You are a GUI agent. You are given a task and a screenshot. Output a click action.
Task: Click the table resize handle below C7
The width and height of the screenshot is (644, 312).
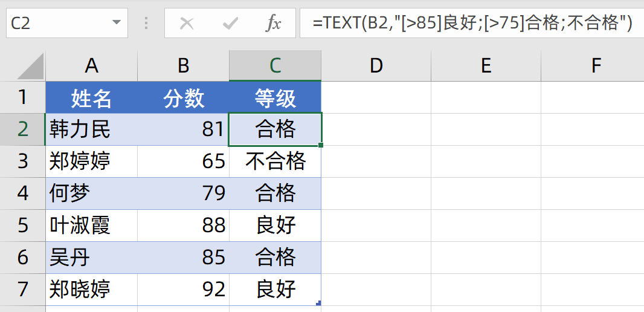318,304
